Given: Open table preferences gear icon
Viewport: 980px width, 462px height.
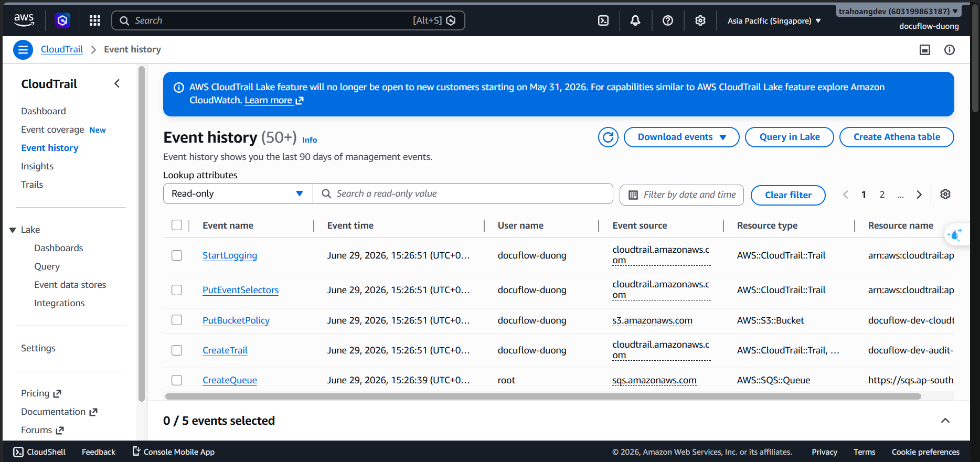Looking at the screenshot, I should click(945, 194).
